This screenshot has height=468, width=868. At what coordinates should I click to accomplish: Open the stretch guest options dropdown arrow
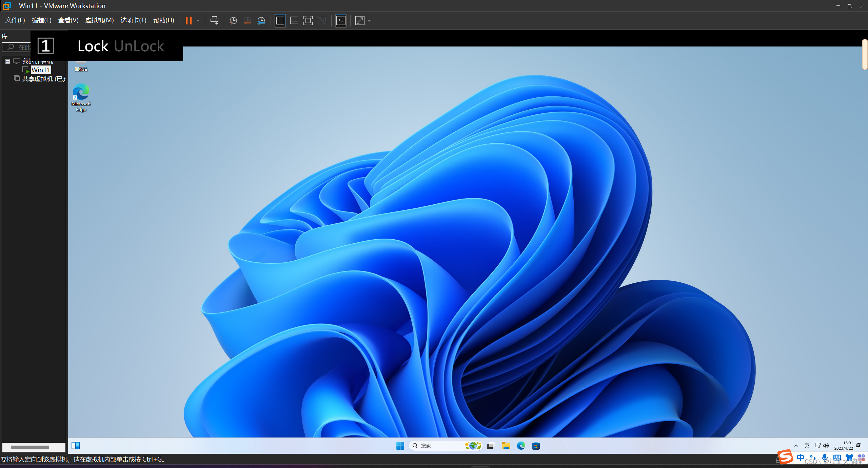click(x=369, y=21)
